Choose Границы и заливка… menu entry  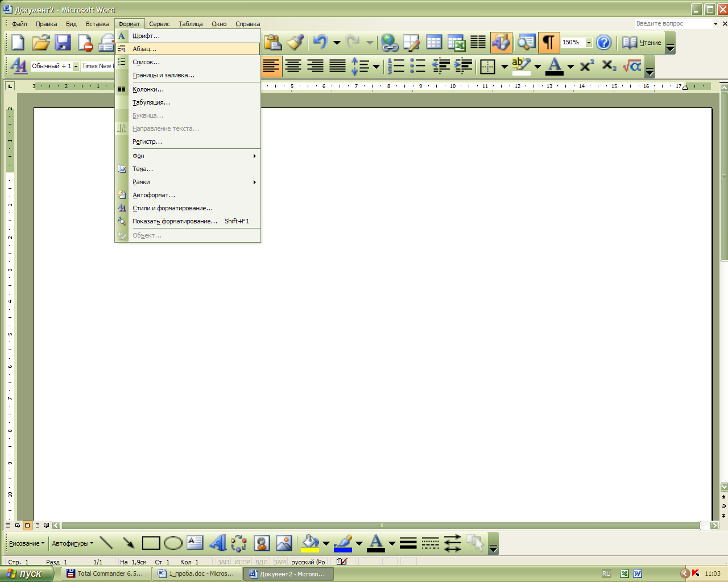188,75
